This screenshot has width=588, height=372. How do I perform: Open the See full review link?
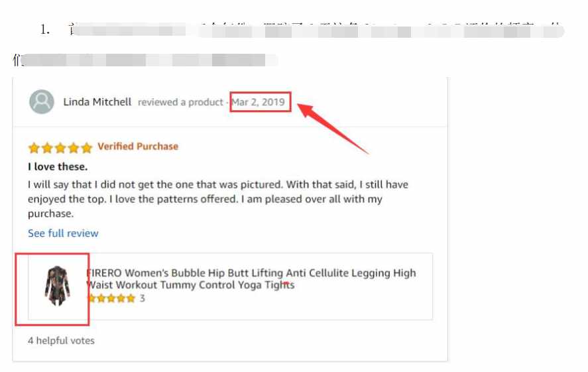pos(63,233)
